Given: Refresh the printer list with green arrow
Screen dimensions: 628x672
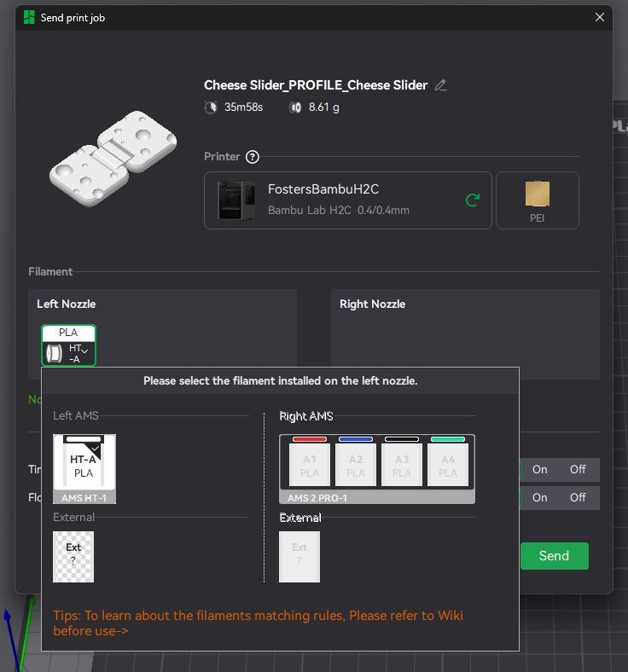Looking at the screenshot, I should click(x=473, y=200).
